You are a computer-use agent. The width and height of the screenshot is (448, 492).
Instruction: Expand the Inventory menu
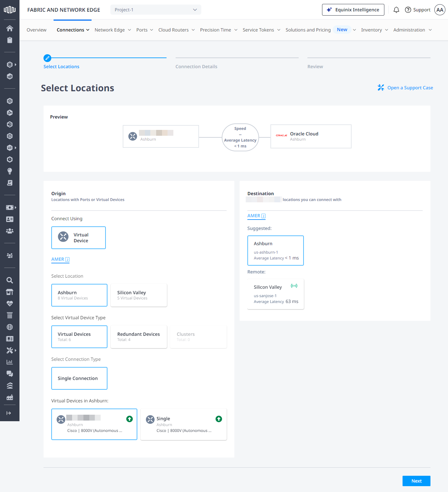pos(375,30)
